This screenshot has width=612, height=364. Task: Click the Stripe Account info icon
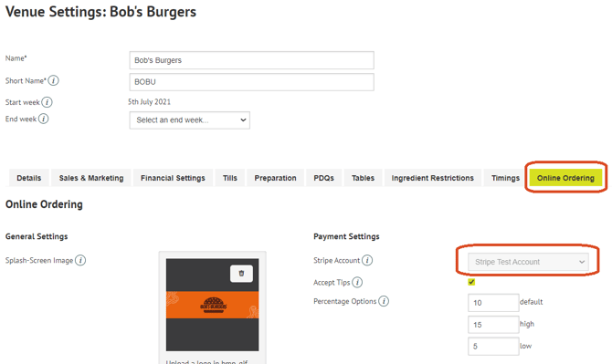[367, 260]
